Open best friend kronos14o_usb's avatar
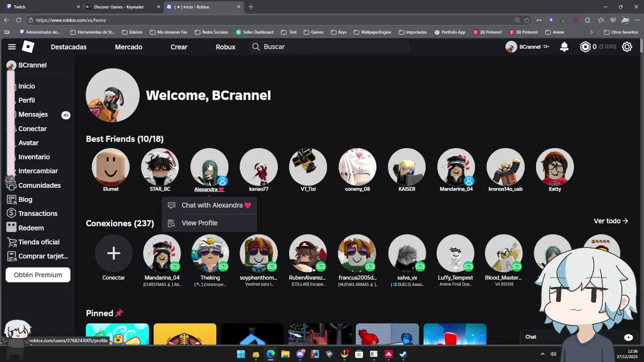644x362 pixels. click(x=505, y=166)
